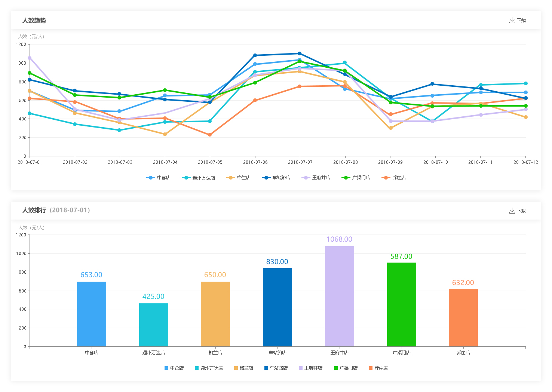Click the 2018-07-09 x-axis date label

390,162
